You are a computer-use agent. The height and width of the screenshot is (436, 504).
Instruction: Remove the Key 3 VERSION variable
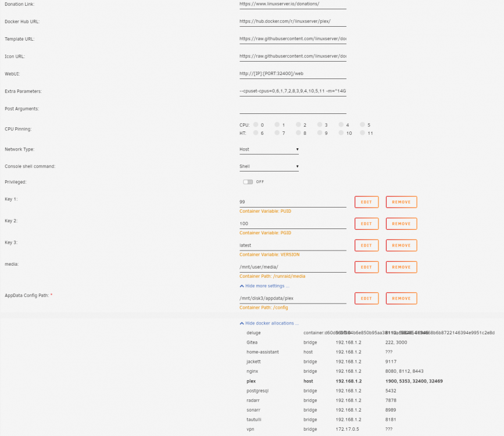[401, 245]
